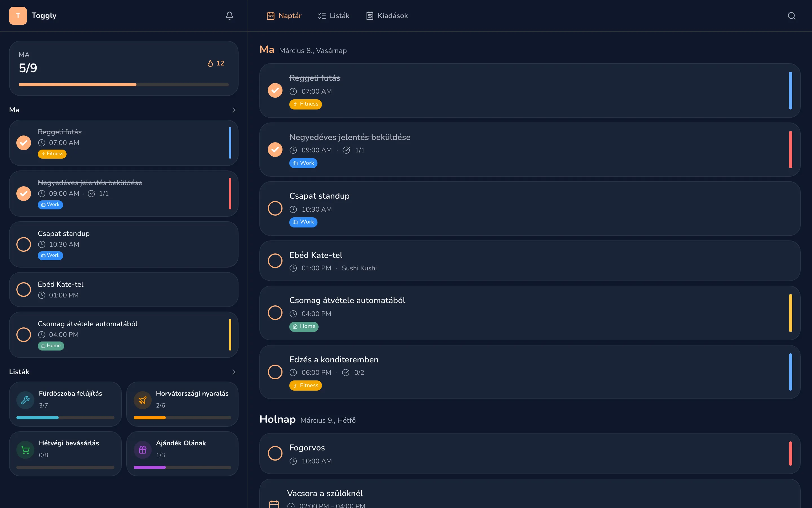This screenshot has width=812, height=508.
Task: Click subtask check icon on main Negyedéves jelentés
Action: [346, 150]
